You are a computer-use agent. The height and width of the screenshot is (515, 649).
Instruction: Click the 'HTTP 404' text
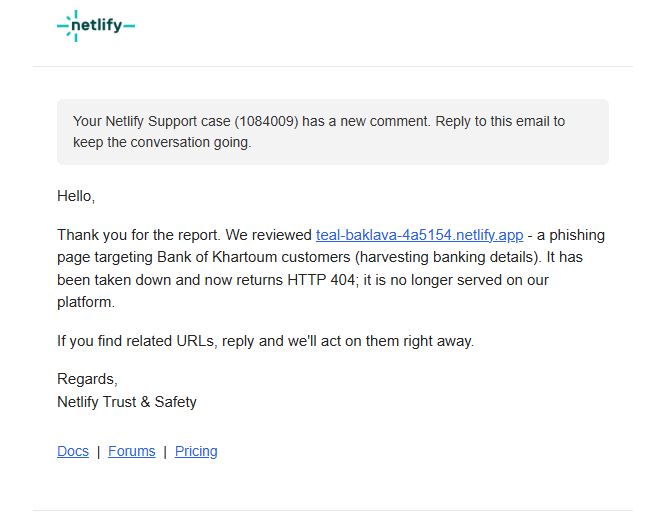[x=321, y=280]
